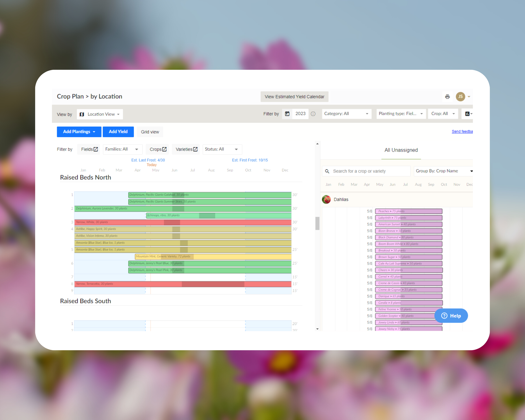Click the printer icon
Screen dimensions: 525x420
point(447,97)
